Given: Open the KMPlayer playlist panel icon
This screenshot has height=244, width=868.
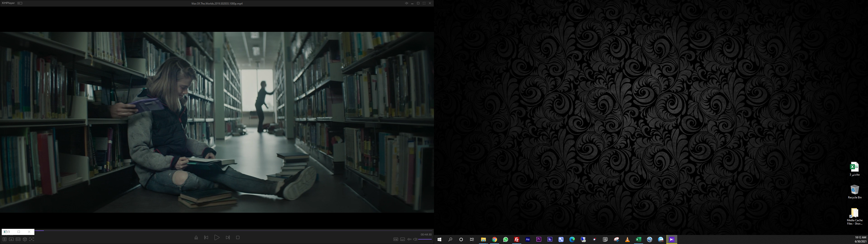Looking at the screenshot, I should click(x=4, y=239).
